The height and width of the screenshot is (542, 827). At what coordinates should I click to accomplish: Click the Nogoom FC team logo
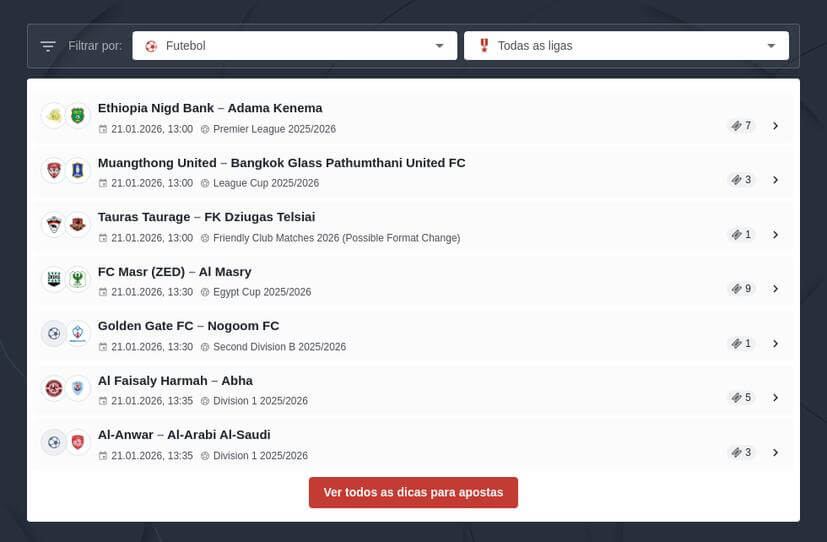click(x=78, y=333)
